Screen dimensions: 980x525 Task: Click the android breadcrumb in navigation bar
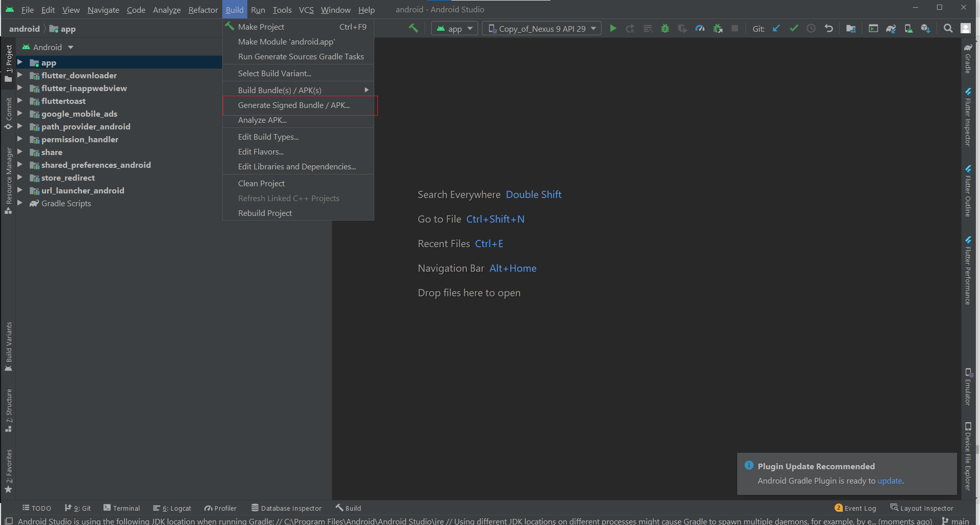(24, 29)
